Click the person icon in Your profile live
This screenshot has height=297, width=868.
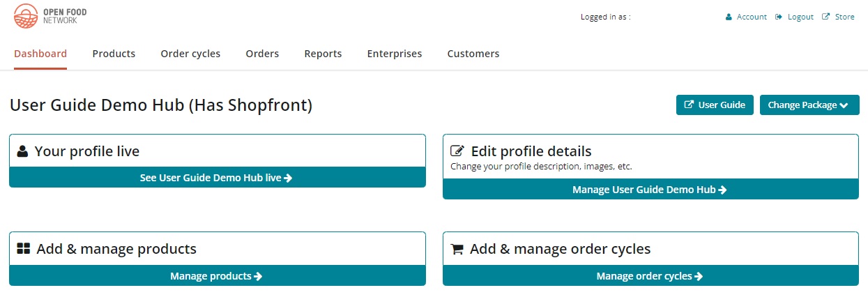[23, 151]
